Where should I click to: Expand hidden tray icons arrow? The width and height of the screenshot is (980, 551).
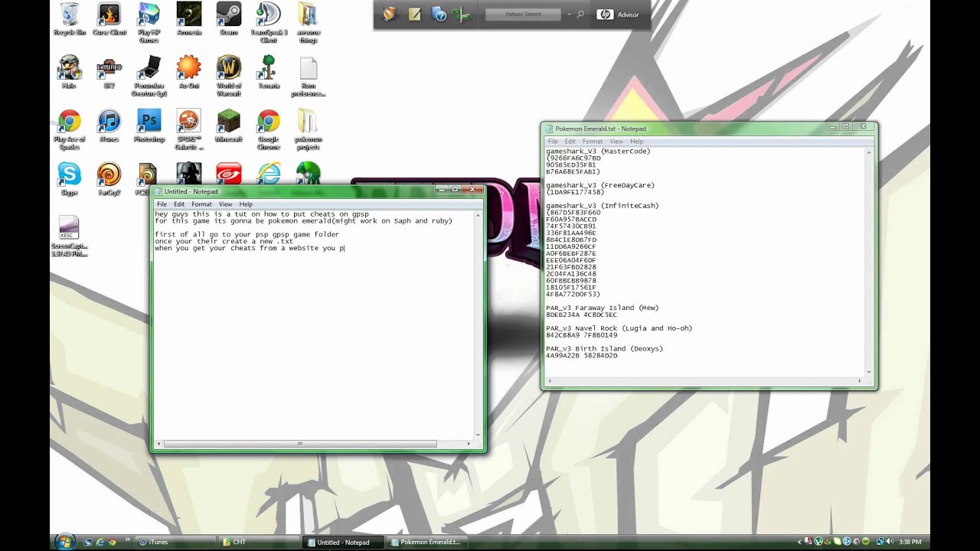point(799,542)
